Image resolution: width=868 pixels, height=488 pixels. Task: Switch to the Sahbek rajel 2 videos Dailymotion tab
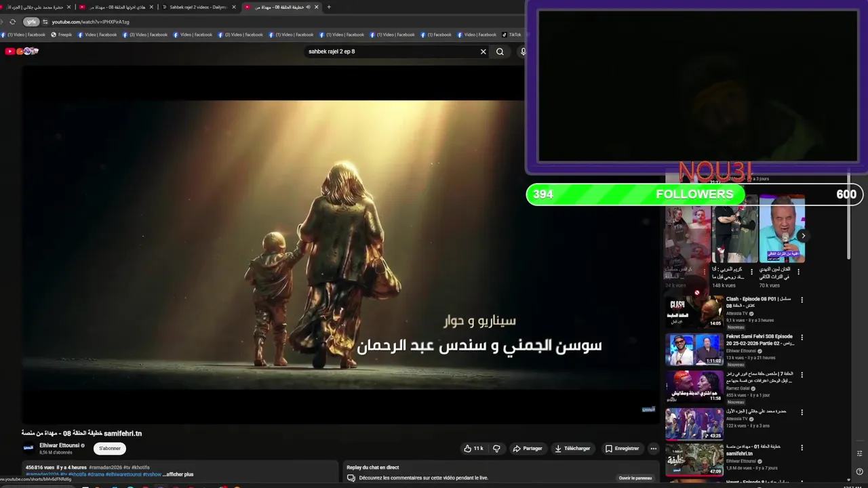(198, 7)
